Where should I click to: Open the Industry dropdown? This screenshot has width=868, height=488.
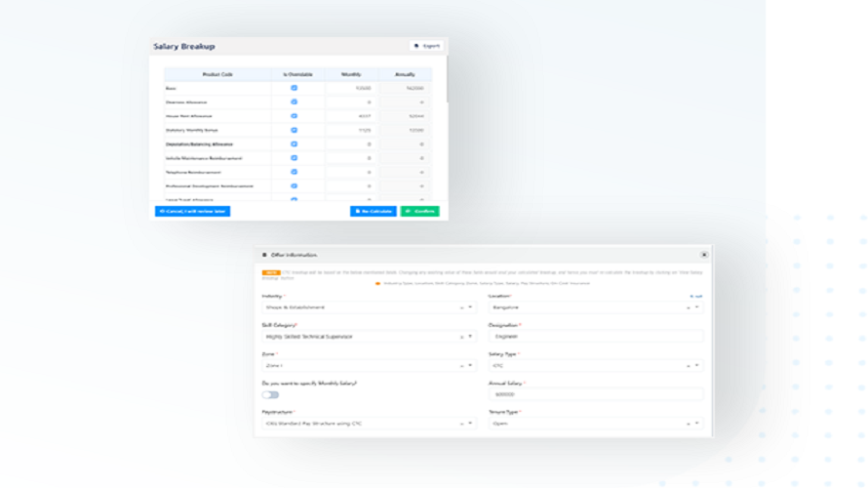369,307
